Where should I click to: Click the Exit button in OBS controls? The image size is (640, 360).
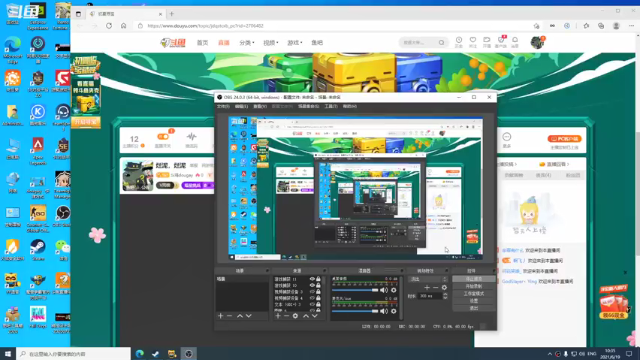pyautogui.click(x=473, y=308)
